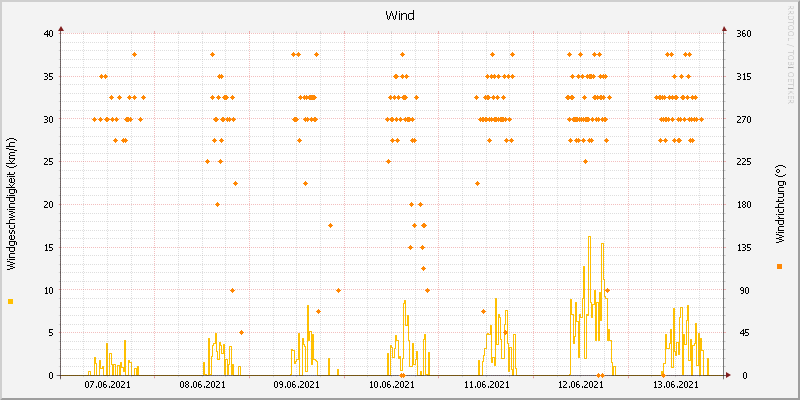This screenshot has width=800, height=400.
Task: Click the left axis value 15
Action: (48, 247)
